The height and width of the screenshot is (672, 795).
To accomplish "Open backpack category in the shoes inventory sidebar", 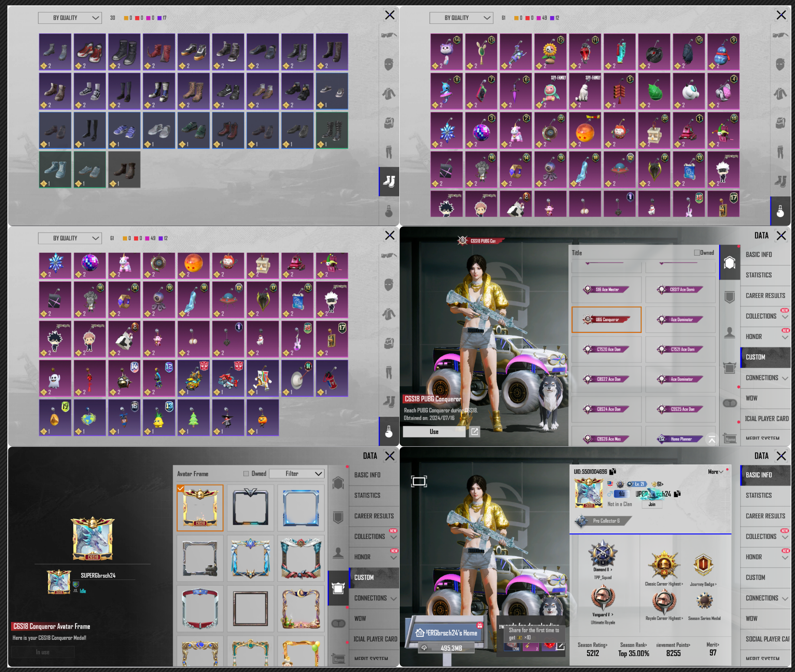I will tap(389, 123).
